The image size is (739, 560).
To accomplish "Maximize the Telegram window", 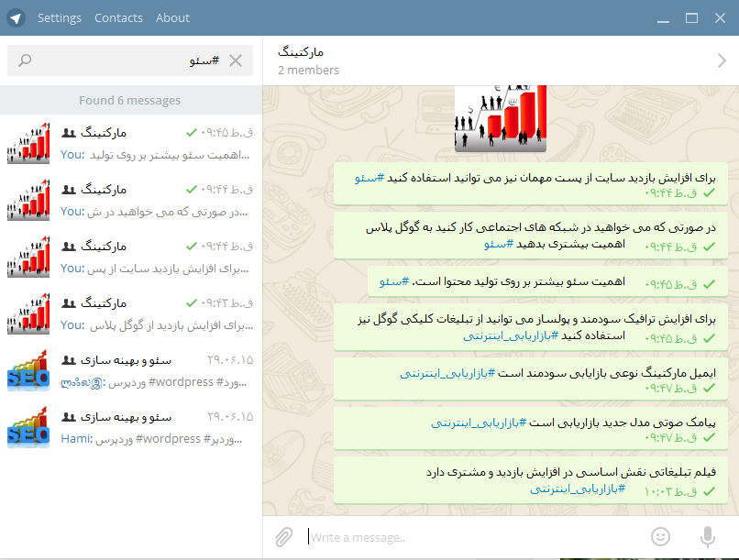I will (x=692, y=17).
